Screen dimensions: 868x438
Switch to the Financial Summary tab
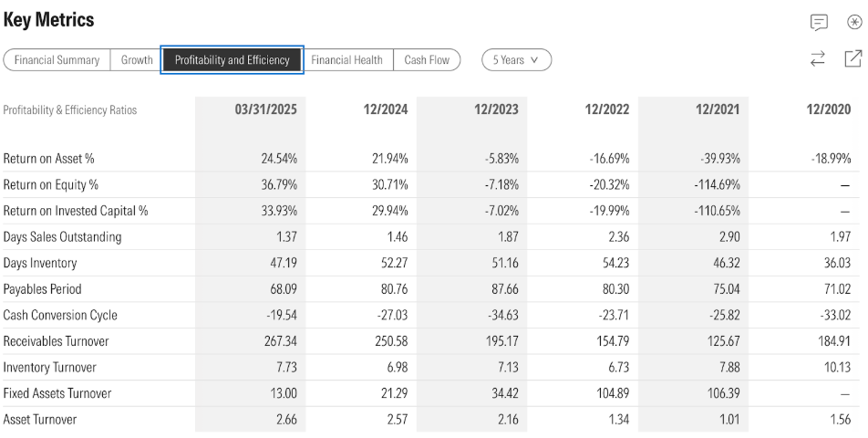tap(57, 60)
